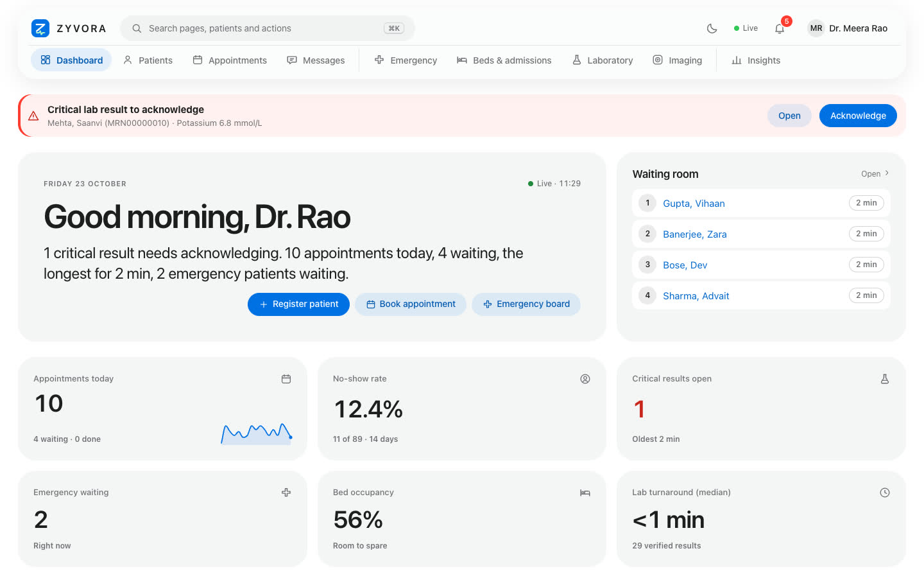This screenshot has height=578, width=924.
Task: Click the 56% bed occupancy value
Action: tap(358, 520)
